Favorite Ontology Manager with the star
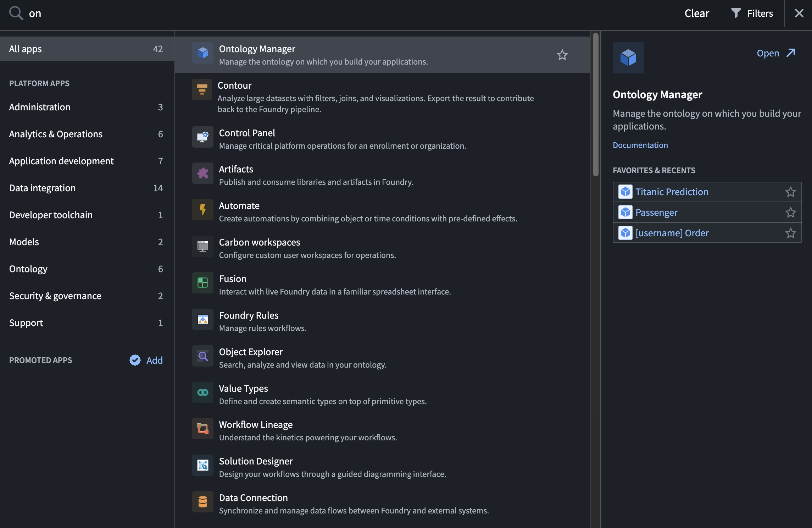The height and width of the screenshot is (528, 812). click(x=562, y=55)
